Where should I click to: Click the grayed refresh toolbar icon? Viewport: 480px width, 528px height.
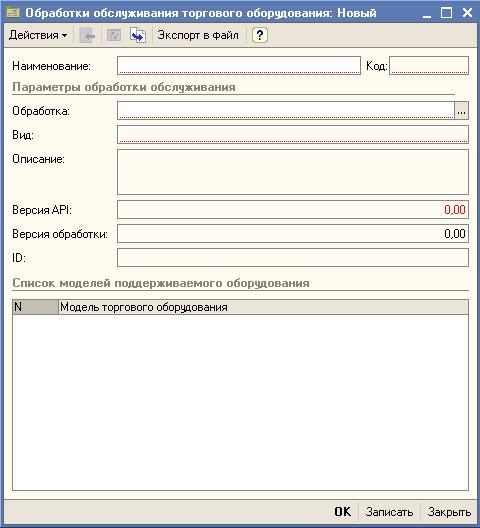point(114,35)
